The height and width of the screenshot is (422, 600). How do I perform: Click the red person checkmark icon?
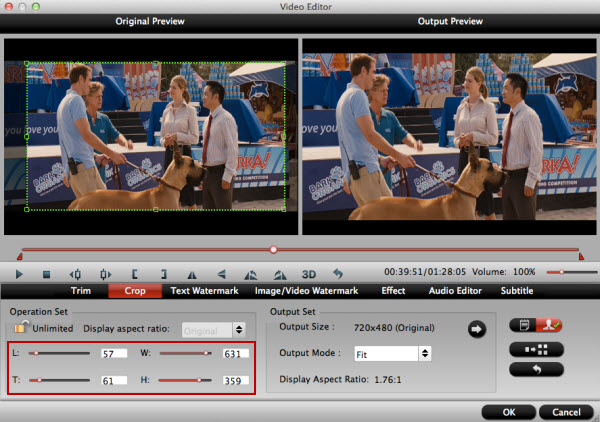(x=549, y=325)
